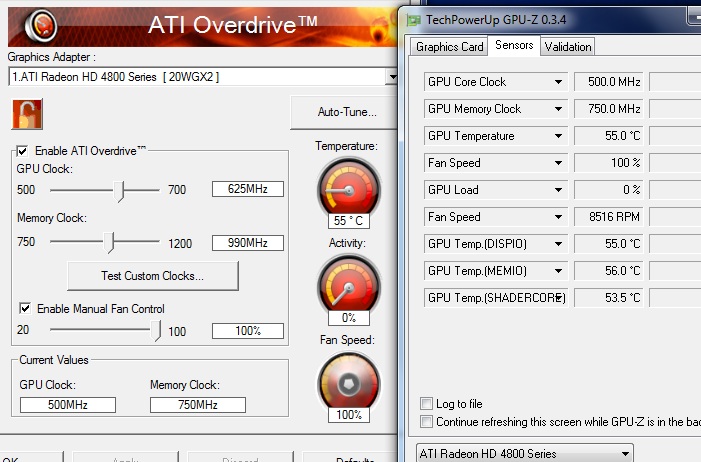Viewport: 701px width, 462px height.
Task: Click the 750.0 MHz sensor value
Action: point(609,109)
